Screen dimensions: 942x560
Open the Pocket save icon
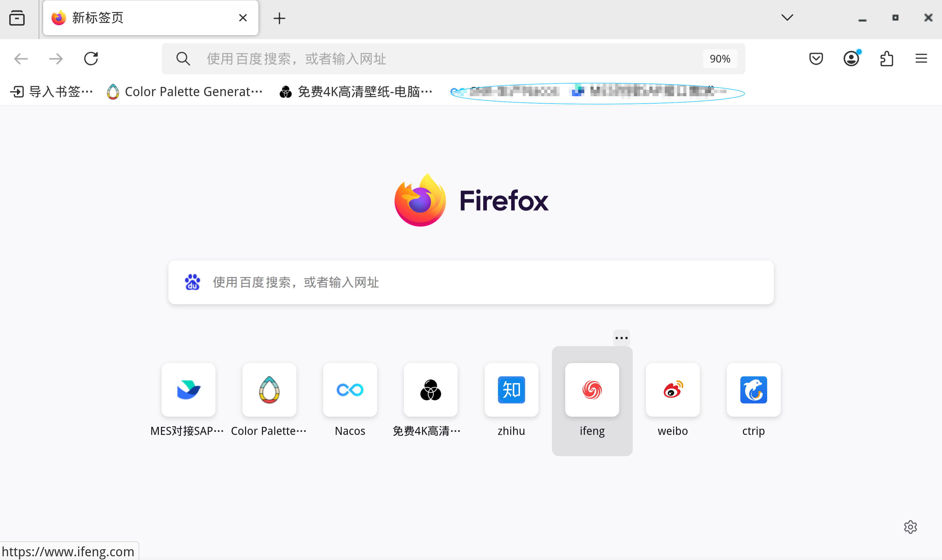816,59
